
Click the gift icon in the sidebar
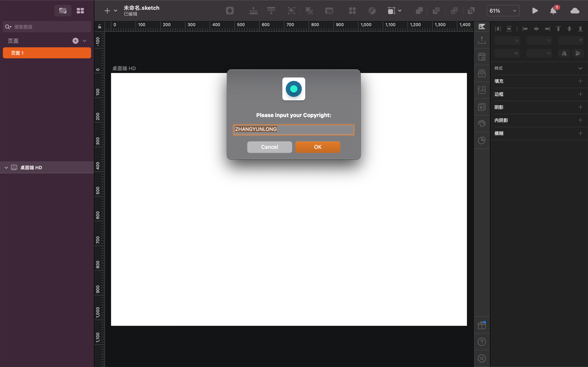pos(482,325)
